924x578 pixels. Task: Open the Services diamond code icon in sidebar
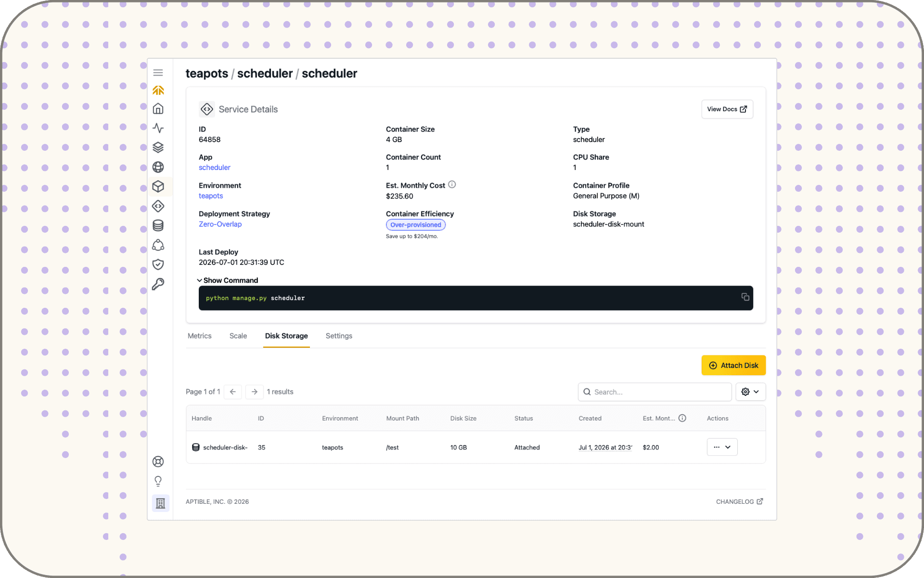(158, 206)
